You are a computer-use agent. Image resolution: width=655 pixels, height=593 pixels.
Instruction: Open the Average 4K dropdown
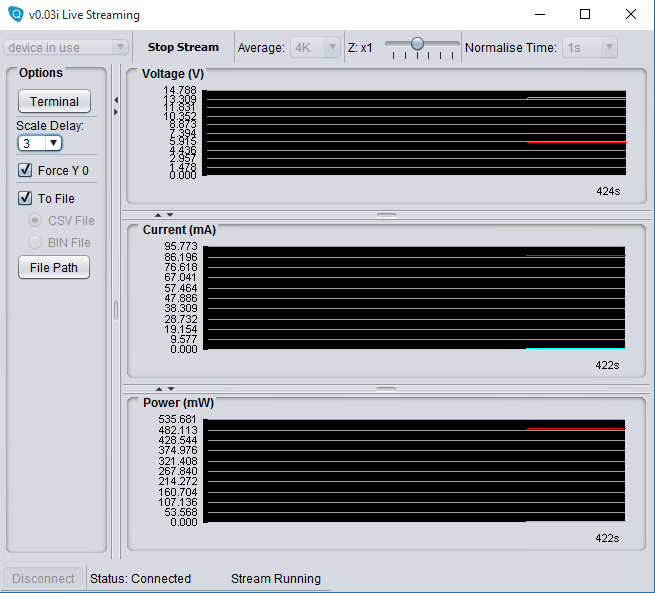316,47
